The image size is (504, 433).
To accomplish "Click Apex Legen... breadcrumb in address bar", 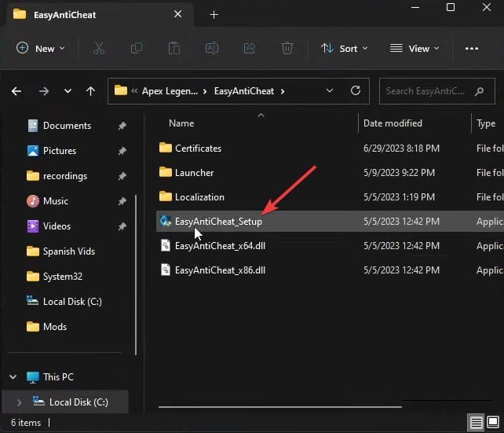I will (x=170, y=91).
